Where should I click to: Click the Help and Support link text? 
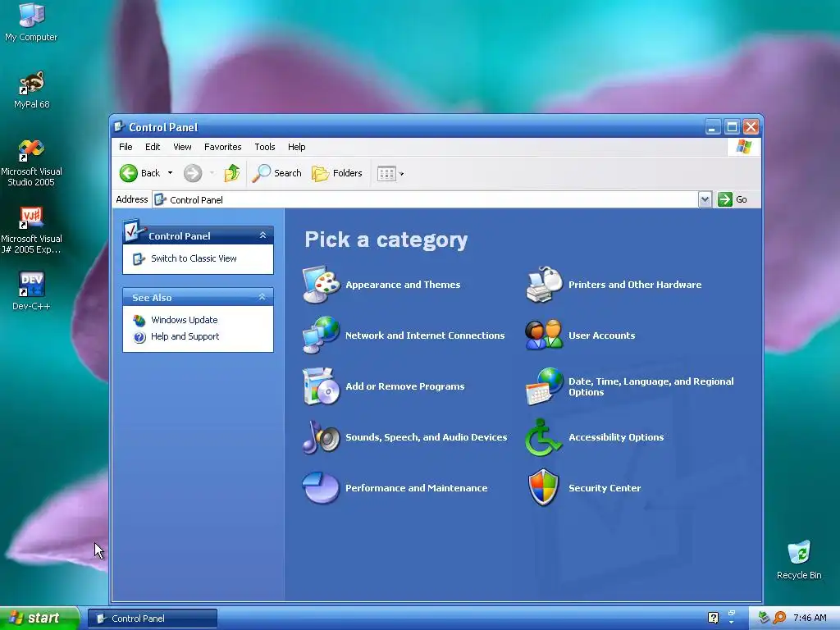tap(185, 336)
